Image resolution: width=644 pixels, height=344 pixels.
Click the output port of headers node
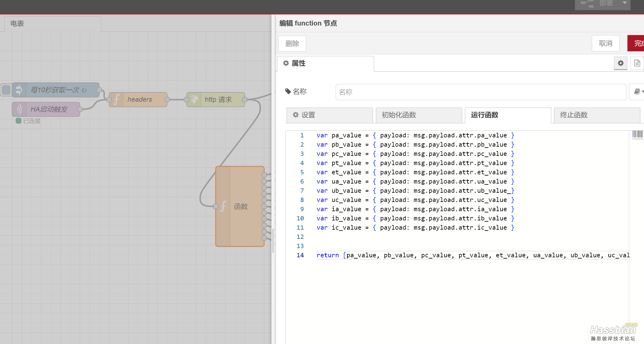click(x=167, y=99)
